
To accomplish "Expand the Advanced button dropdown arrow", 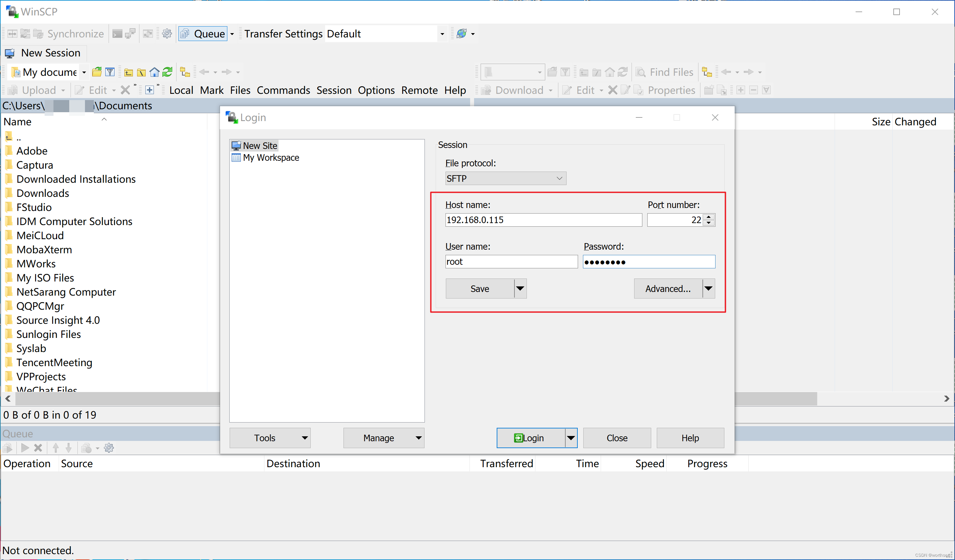I will click(709, 288).
